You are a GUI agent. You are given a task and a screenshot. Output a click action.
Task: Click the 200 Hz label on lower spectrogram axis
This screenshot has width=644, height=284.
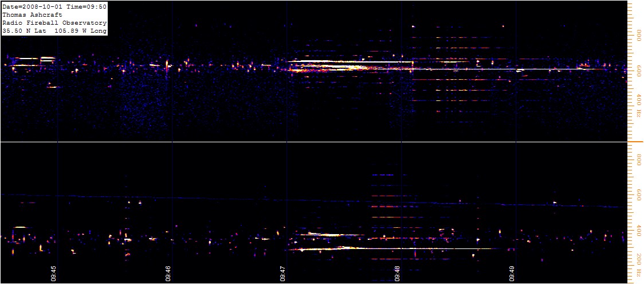[639, 265]
